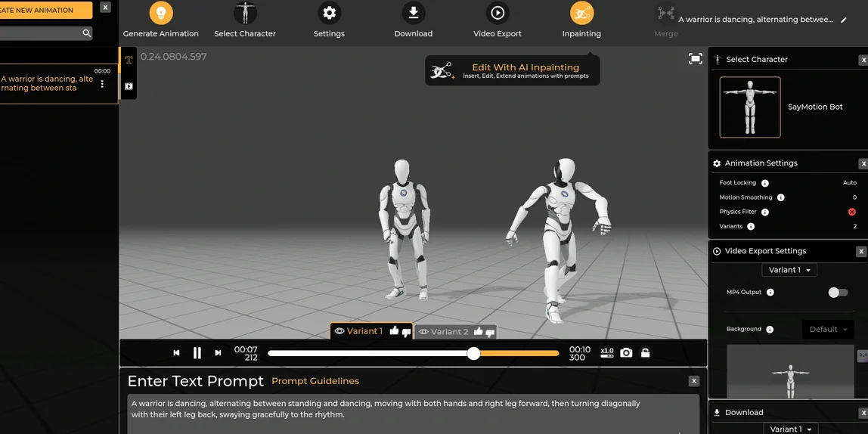The height and width of the screenshot is (434, 868).
Task: Toggle Variant 1 visibility eye icon
Action: click(339, 331)
